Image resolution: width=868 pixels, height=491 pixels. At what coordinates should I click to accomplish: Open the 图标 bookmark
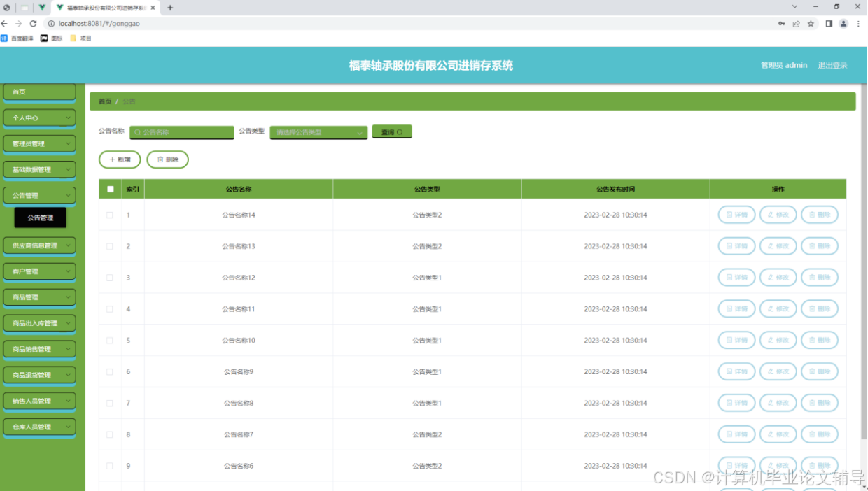(x=52, y=38)
